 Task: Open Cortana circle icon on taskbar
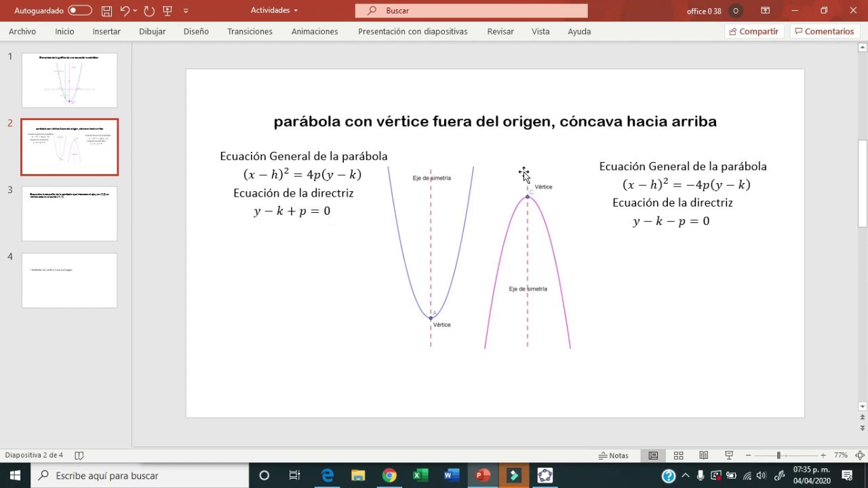coord(264,475)
